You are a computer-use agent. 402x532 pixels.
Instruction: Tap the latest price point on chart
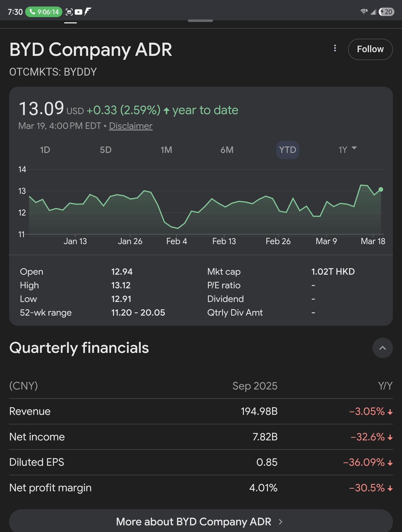pos(381,190)
